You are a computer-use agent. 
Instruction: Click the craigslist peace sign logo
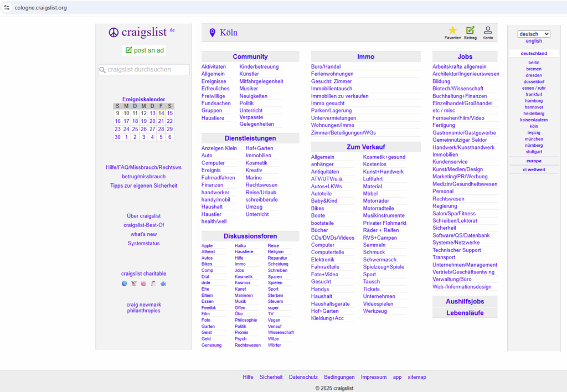[x=114, y=33]
